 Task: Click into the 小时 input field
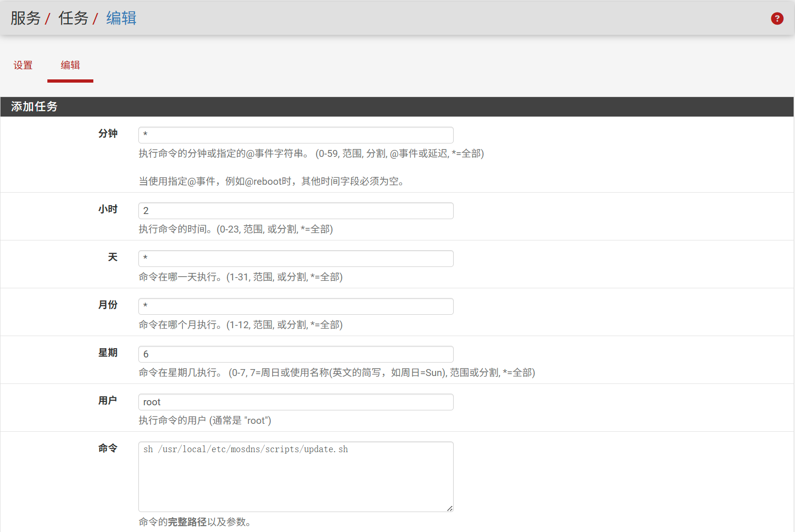tap(296, 211)
